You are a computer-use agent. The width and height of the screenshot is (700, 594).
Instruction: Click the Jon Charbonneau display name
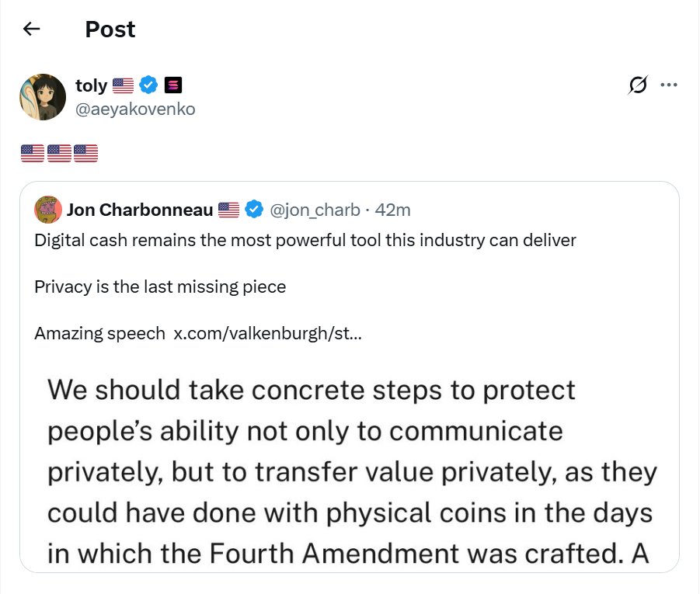[140, 210]
